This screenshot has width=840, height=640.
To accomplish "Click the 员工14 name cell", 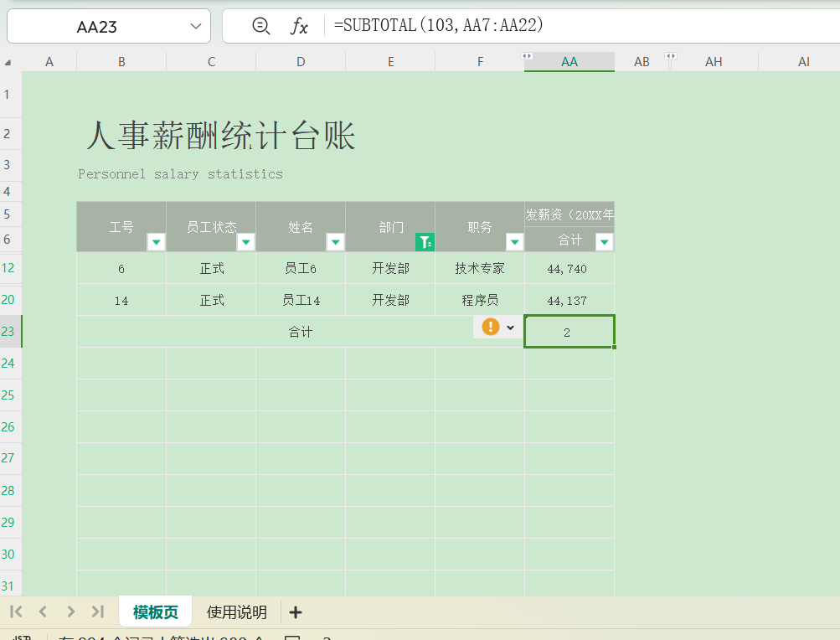I will click(301, 300).
